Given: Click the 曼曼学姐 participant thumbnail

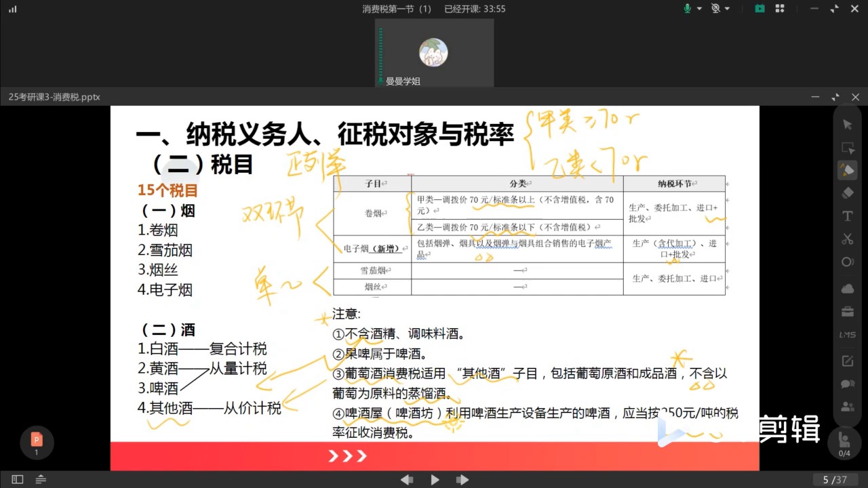Looking at the screenshot, I should 434,52.
